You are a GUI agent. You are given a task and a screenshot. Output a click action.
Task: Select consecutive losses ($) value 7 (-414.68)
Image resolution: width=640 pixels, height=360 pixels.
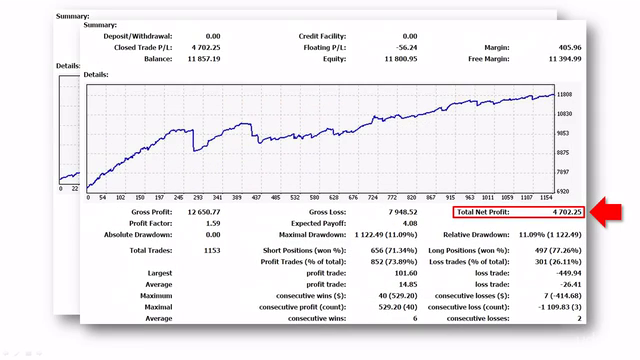[562, 296]
